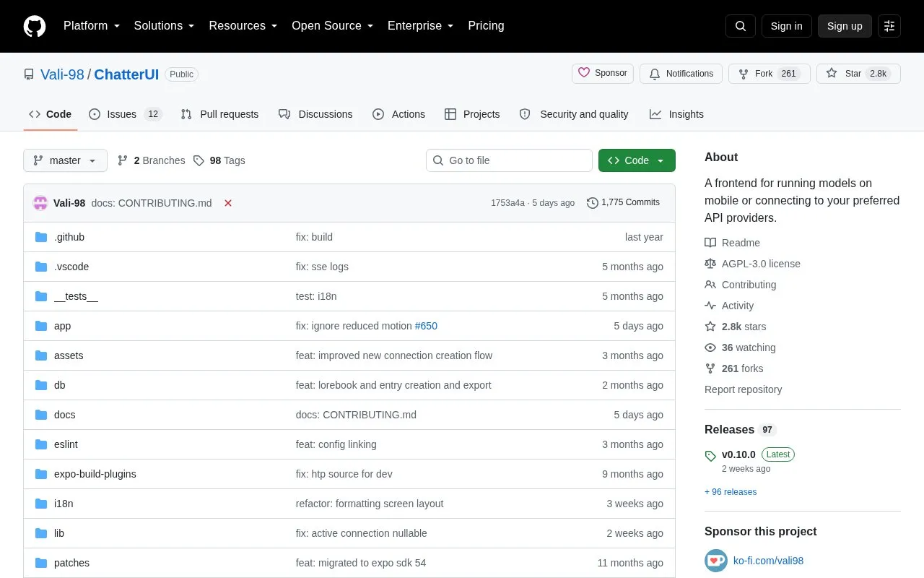Open the 1,775 Commits history
Viewport: 924px width, 578px height.
pyautogui.click(x=623, y=203)
